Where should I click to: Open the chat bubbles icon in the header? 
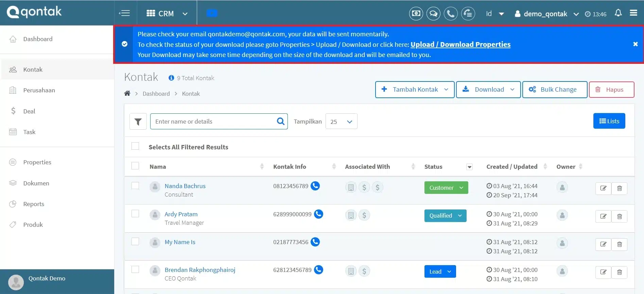(433, 14)
